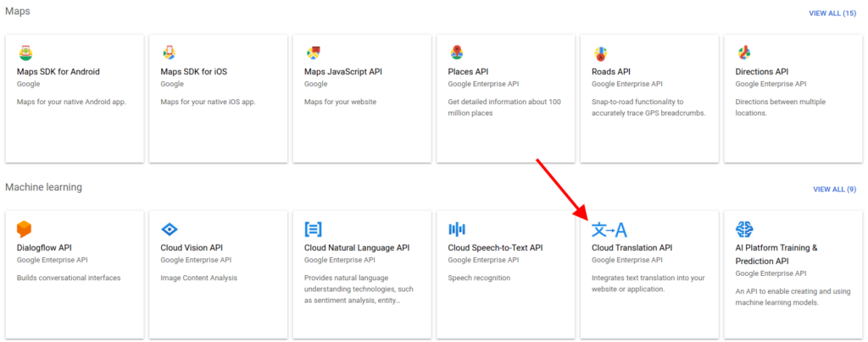Select the Cloud Speech-to-Text API title
Screen dimensions: 868x342
pyautogui.click(x=495, y=247)
